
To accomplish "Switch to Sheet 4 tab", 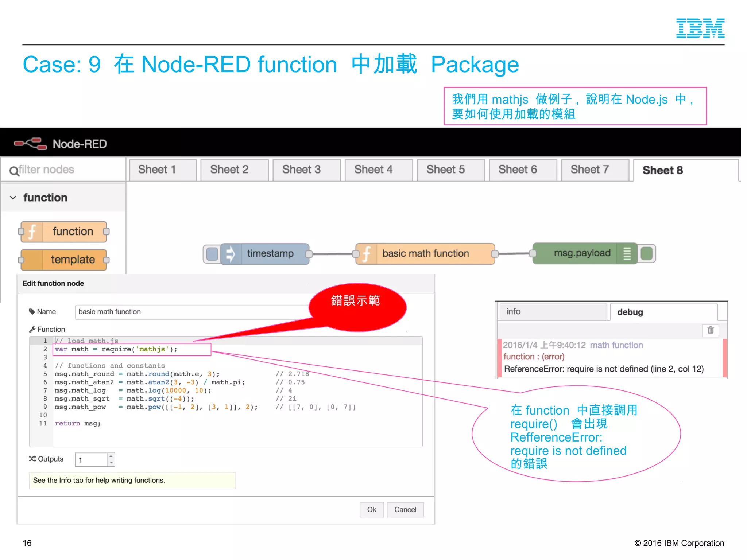I will click(379, 170).
